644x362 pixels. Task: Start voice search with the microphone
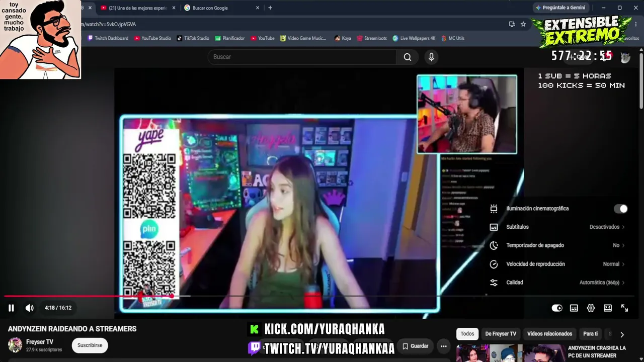(431, 57)
